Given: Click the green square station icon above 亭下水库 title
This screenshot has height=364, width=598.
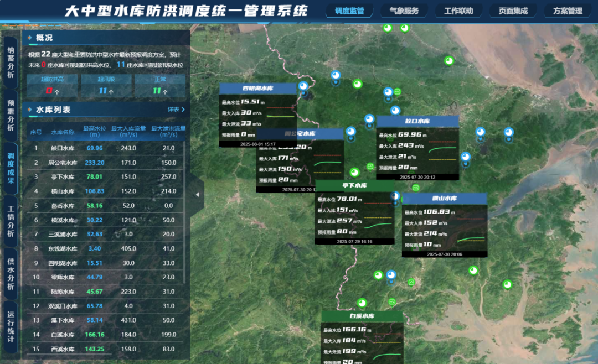Looking at the screenshot, I should (370, 167).
